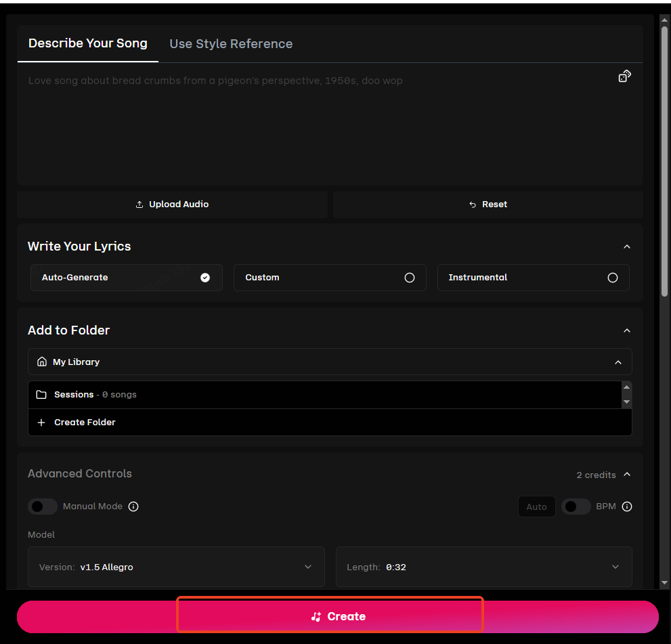Click the home icon in the My Library selector
The height and width of the screenshot is (644, 671).
(x=41, y=362)
